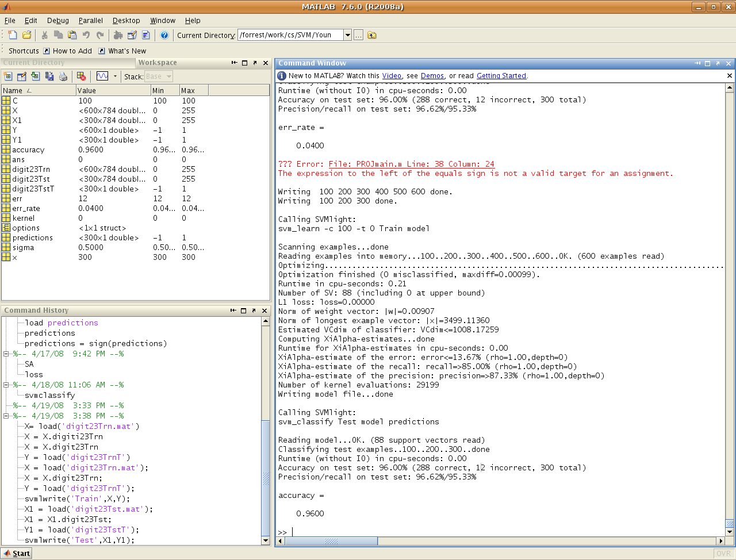Open the Current Directory path dropdown
Viewport: 736px width, 560px height.
pos(347,35)
